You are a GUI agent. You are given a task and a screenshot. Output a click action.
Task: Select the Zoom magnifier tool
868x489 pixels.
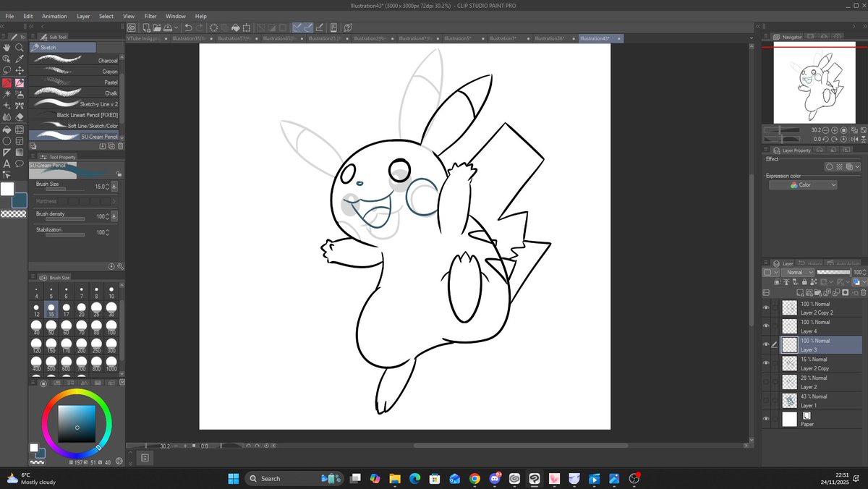coord(20,48)
